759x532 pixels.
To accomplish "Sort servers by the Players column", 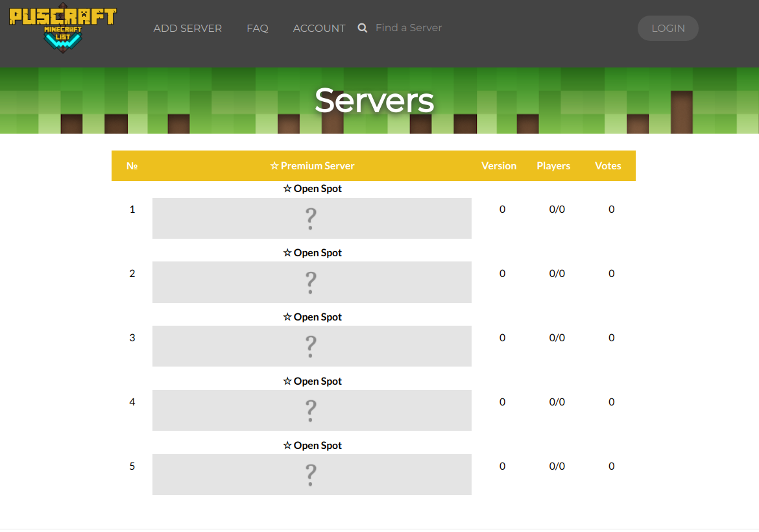I will [x=553, y=165].
